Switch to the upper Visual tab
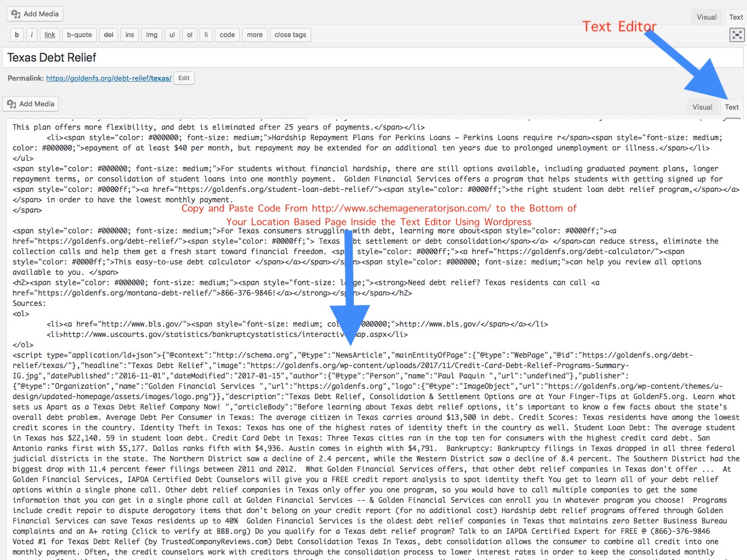The height and width of the screenshot is (560, 747). point(707,17)
